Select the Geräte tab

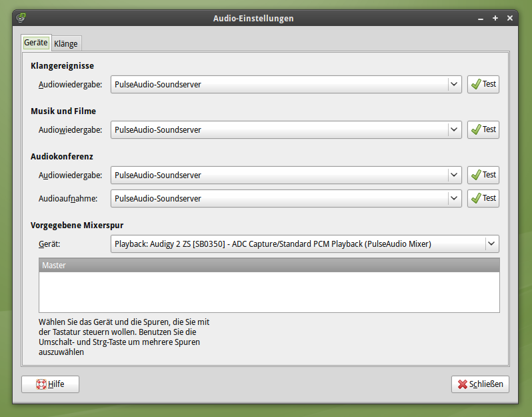(36, 43)
